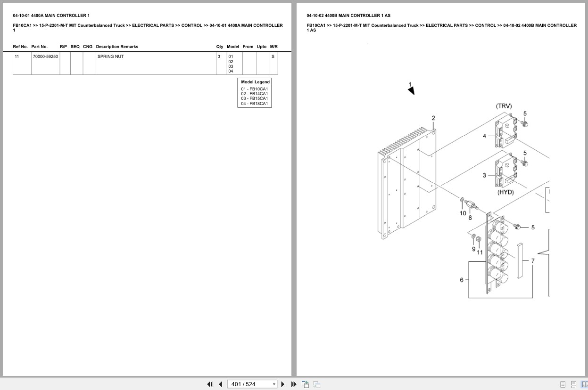
Task: Click callout number 2 on the heat sink
Action: tap(433, 118)
